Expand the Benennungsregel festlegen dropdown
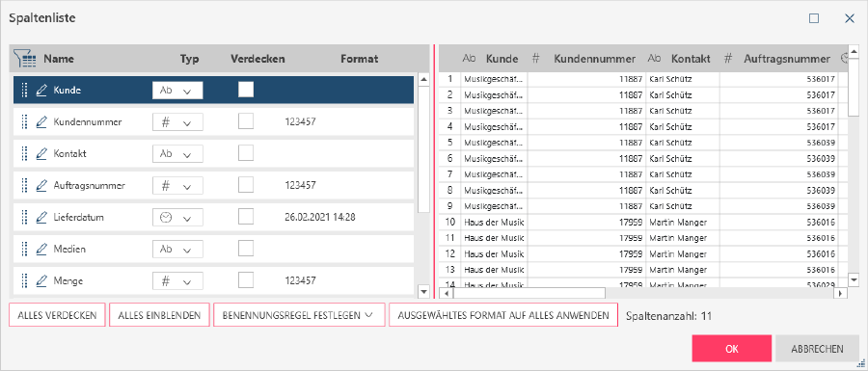The height and width of the screenshot is (371, 868). (296, 315)
